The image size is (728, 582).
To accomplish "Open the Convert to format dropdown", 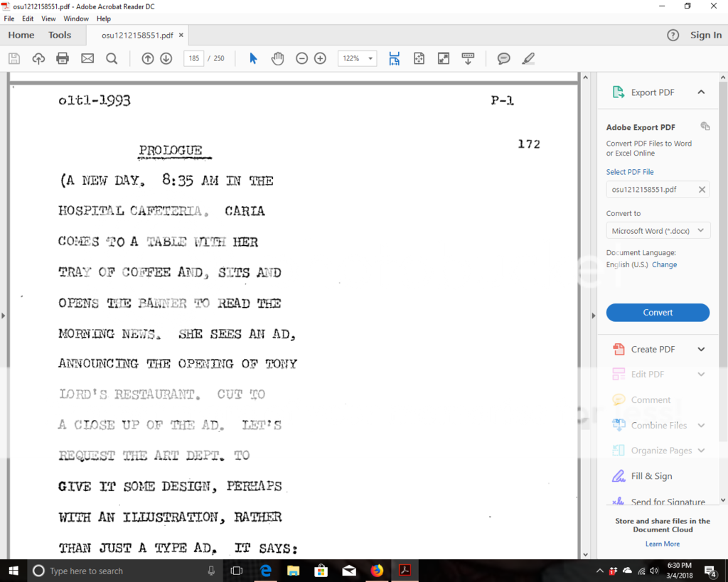I will point(658,230).
